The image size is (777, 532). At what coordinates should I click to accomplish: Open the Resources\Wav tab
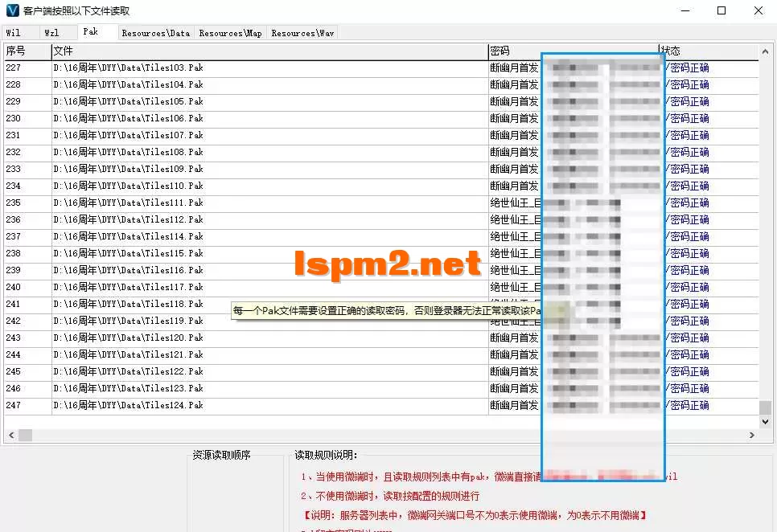coord(301,32)
